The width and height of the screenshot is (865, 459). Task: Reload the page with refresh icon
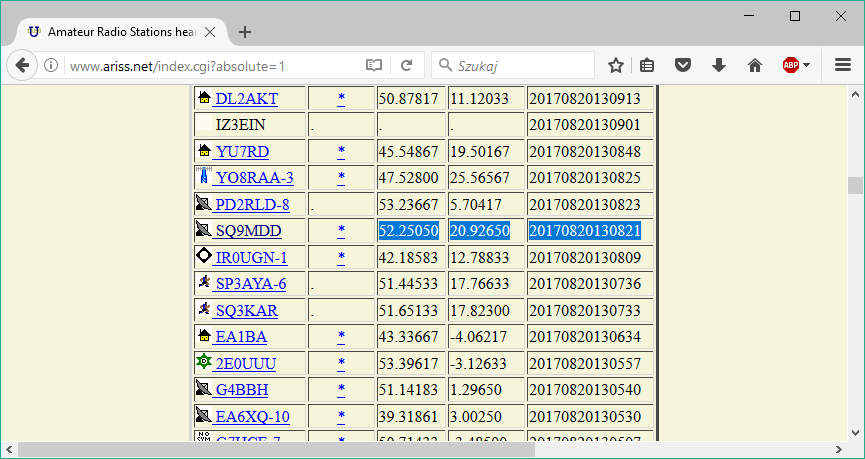click(x=406, y=66)
